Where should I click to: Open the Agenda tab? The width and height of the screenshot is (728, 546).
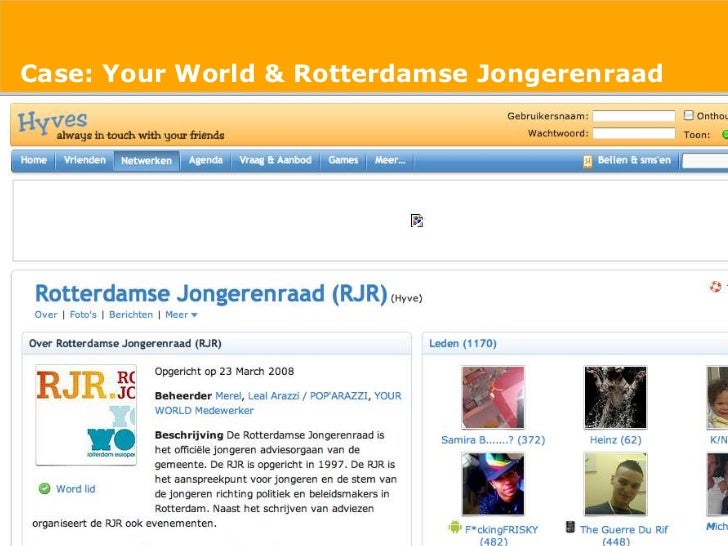click(x=206, y=160)
